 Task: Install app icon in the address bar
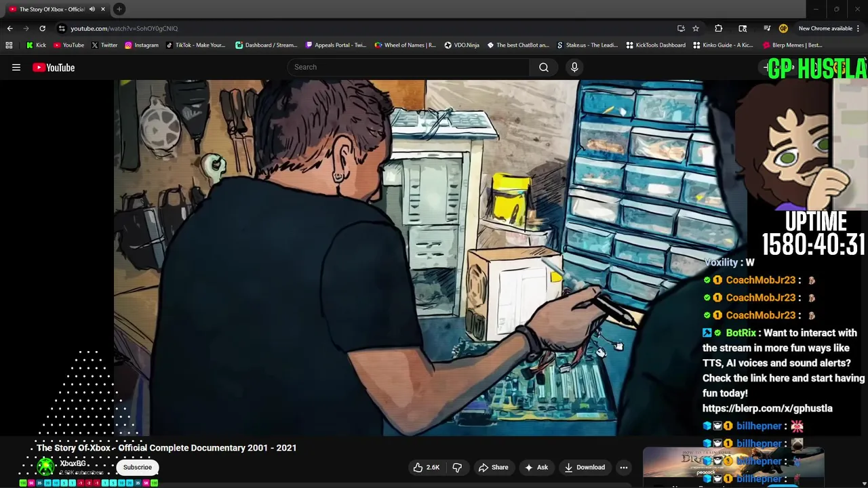(x=681, y=28)
